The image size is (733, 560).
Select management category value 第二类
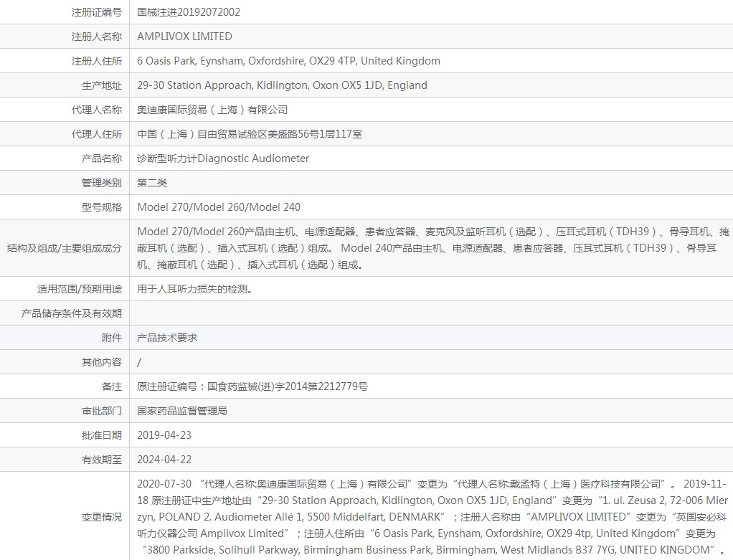click(152, 183)
